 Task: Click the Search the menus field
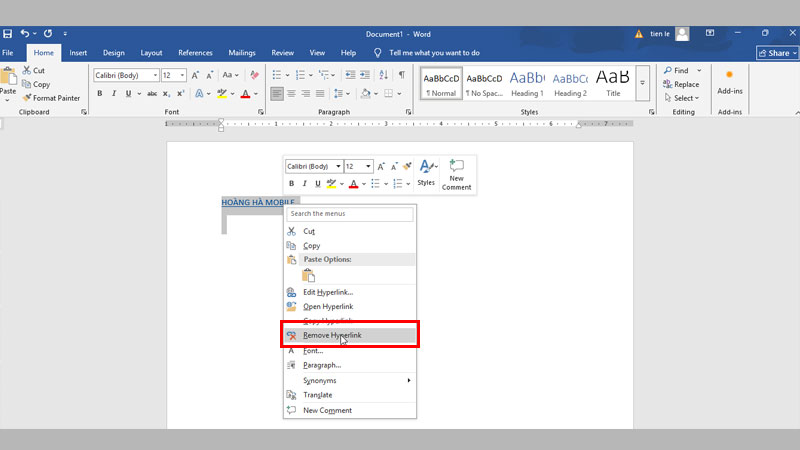[350, 214]
